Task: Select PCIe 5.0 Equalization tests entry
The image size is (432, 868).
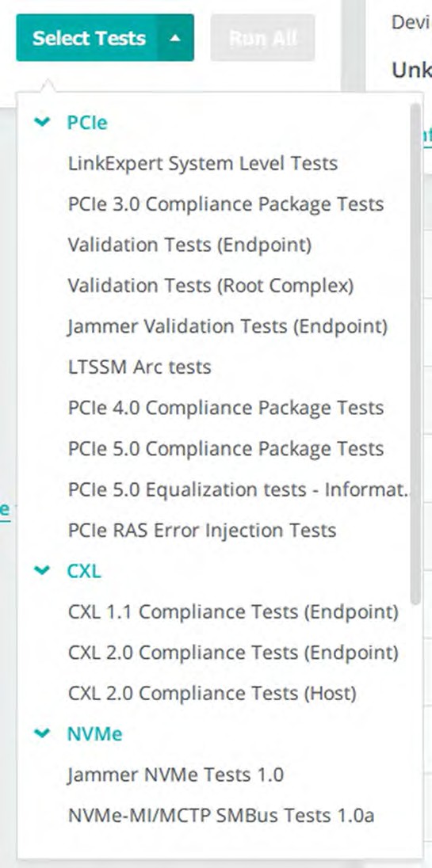Action: [x=238, y=489]
